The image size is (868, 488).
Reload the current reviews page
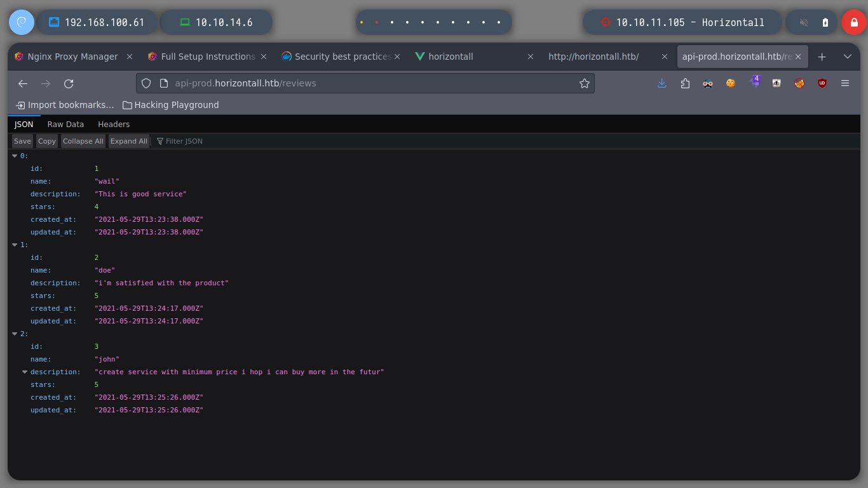(69, 83)
